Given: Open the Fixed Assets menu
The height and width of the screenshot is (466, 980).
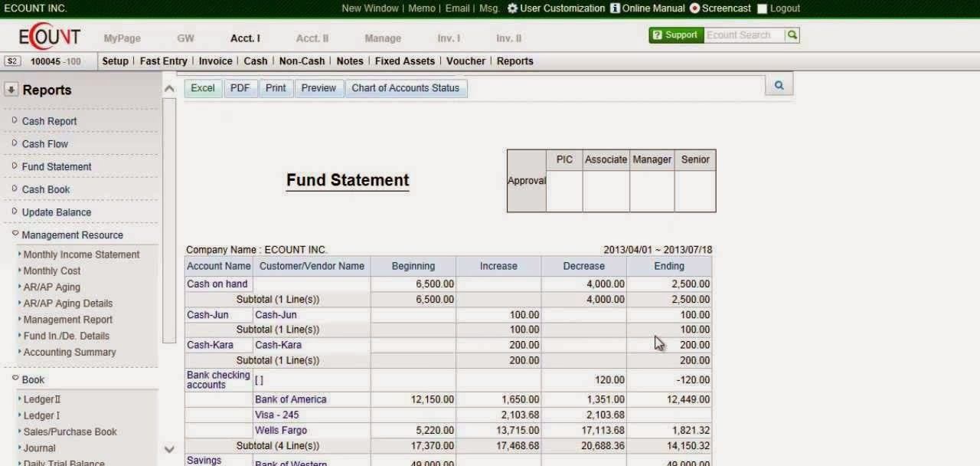Looking at the screenshot, I should point(403,61).
